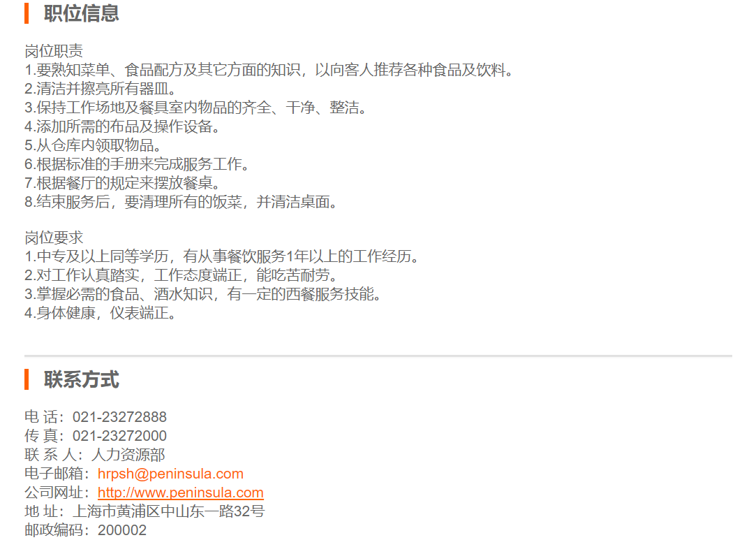The width and height of the screenshot is (756, 547).
Task: Click the phone number 021-23272888
Action: 119,417
